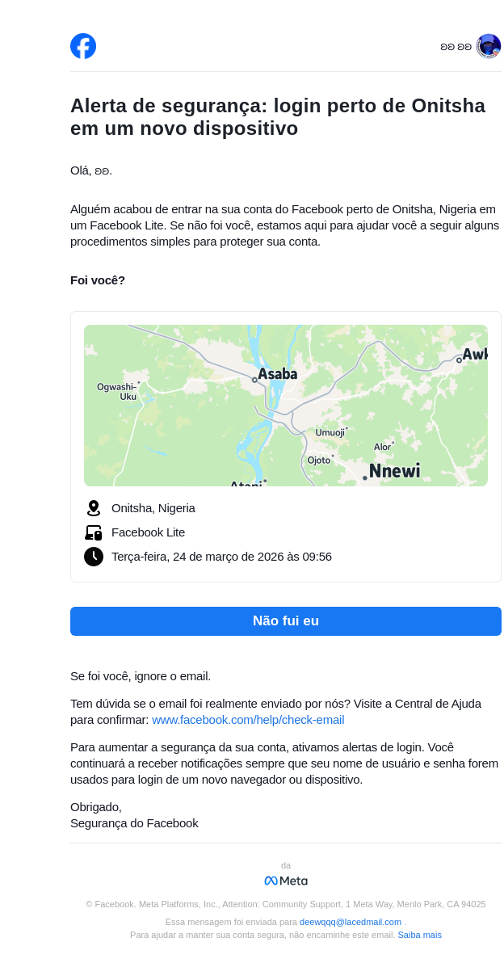Click the "Foi você?" question text

pos(98,280)
